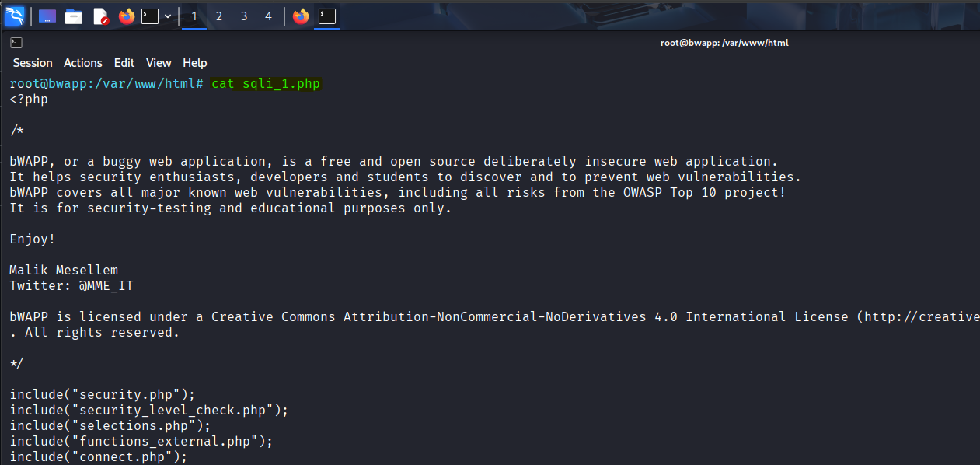Open the Edit menu

[124, 63]
